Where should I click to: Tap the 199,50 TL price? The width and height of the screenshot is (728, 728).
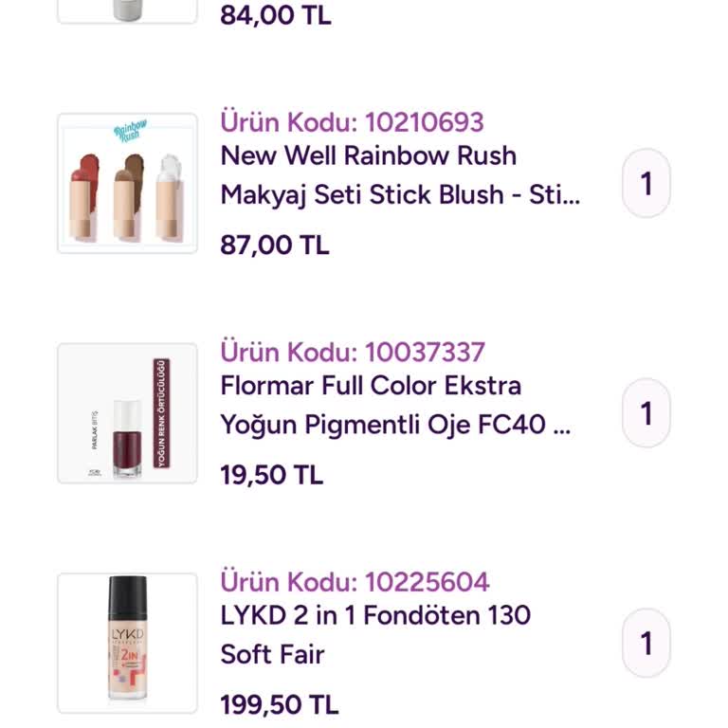280,704
